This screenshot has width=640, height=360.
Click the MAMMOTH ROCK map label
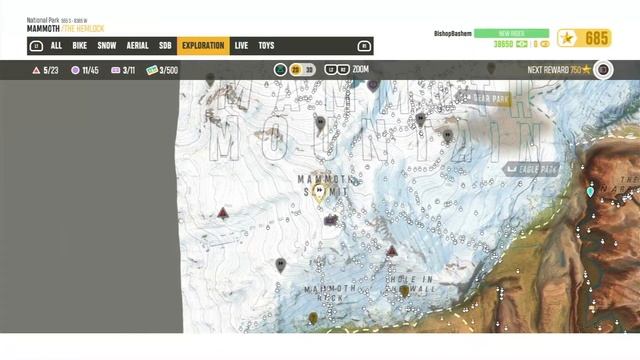click(x=330, y=293)
